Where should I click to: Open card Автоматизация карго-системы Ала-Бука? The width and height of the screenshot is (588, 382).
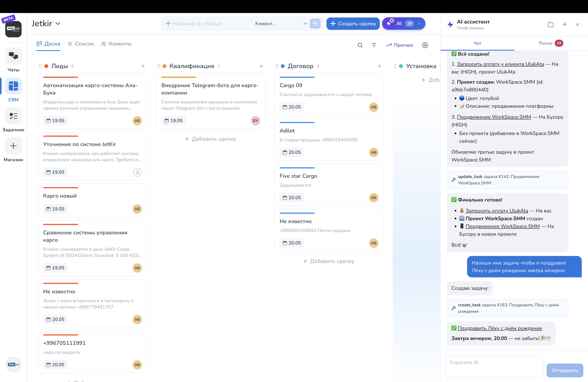(x=92, y=101)
